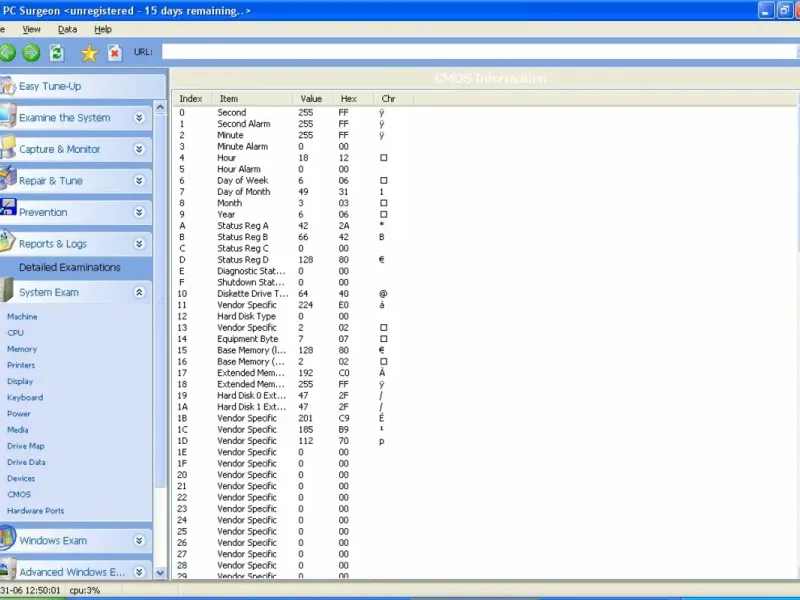Open the CPU examination link

[15, 333]
